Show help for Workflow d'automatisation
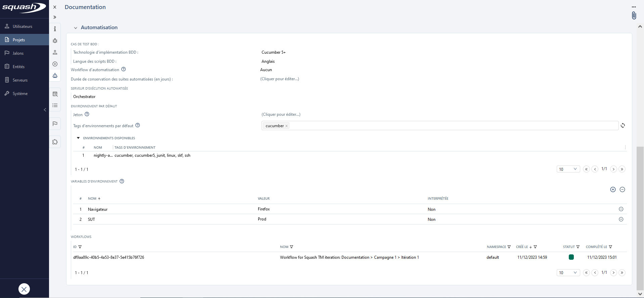The image size is (644, 298). coord(124,69)
